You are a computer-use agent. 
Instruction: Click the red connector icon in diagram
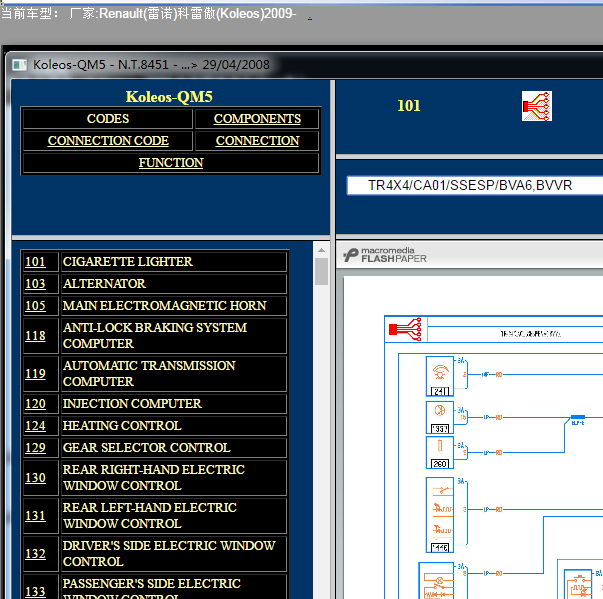(x=405, y=329)
